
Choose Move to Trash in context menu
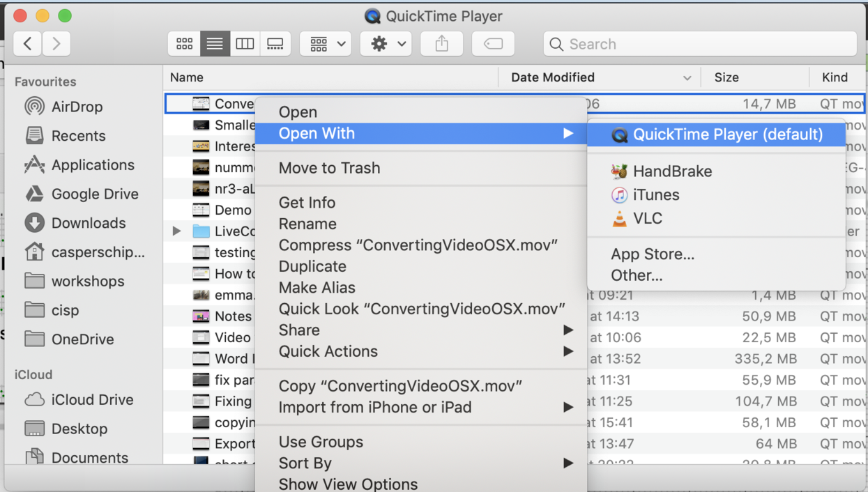pos(329,168)
